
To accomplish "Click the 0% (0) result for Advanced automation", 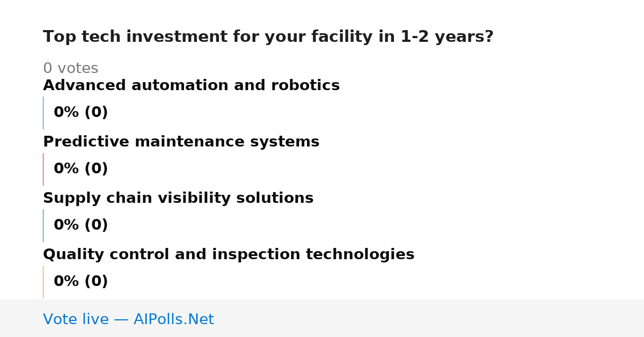I will click(81, 113).
